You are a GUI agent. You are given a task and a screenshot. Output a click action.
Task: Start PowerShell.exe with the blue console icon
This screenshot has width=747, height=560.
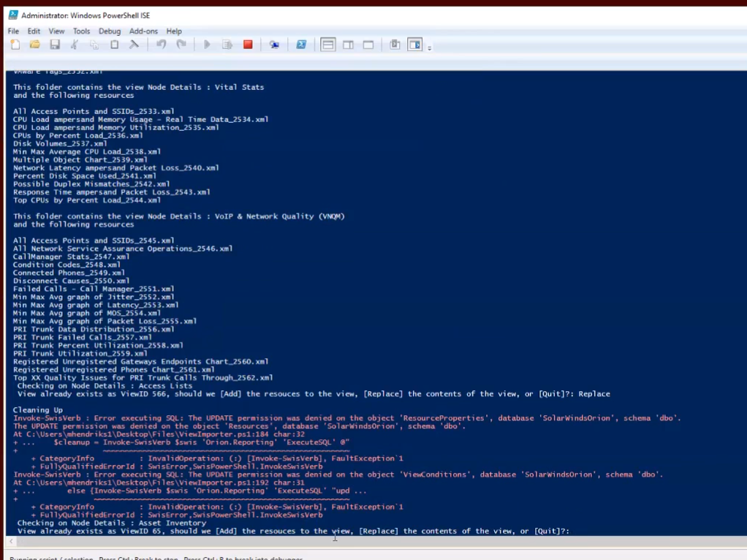[x=301, y=45]
